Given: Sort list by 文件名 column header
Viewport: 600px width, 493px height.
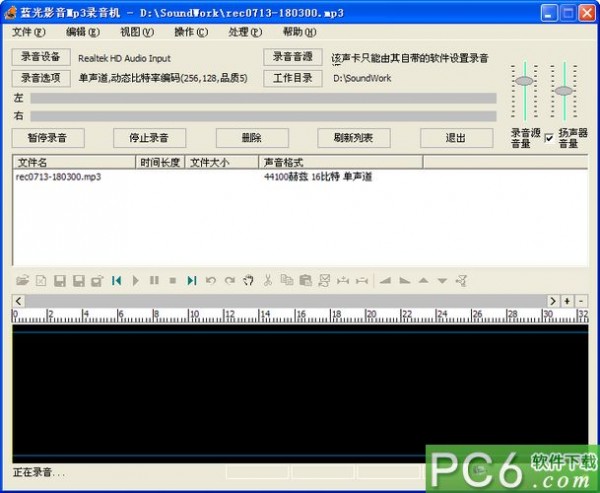Looking at the screenshot, I should [75, 162].
